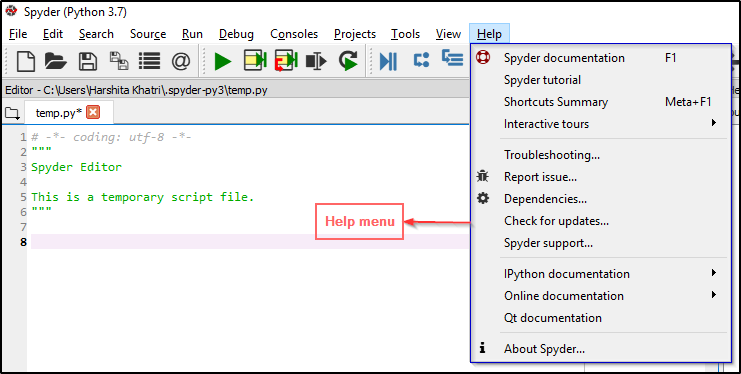The width and height of the screenshot is (741, 374).
Task: Open the Run menu
Action: (x=192, y=34)
